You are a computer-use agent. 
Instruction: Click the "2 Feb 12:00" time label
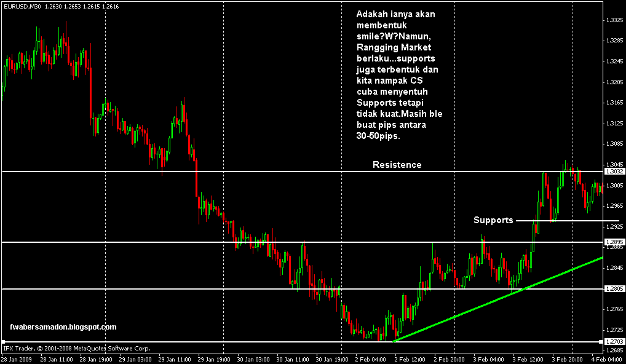click(411, 359)
